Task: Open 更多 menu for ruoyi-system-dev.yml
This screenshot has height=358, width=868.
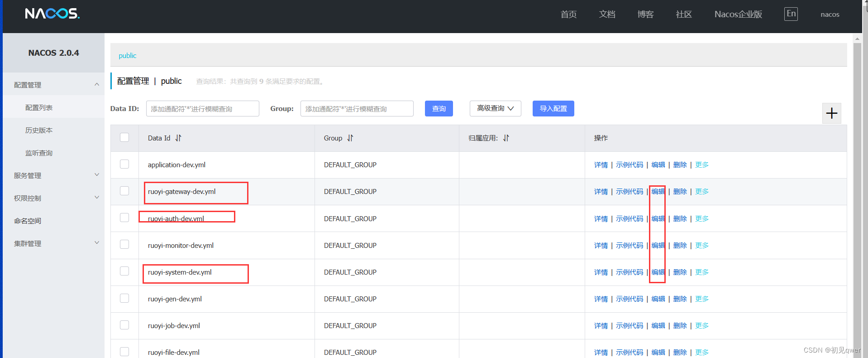Action: [x=702, y=272]
